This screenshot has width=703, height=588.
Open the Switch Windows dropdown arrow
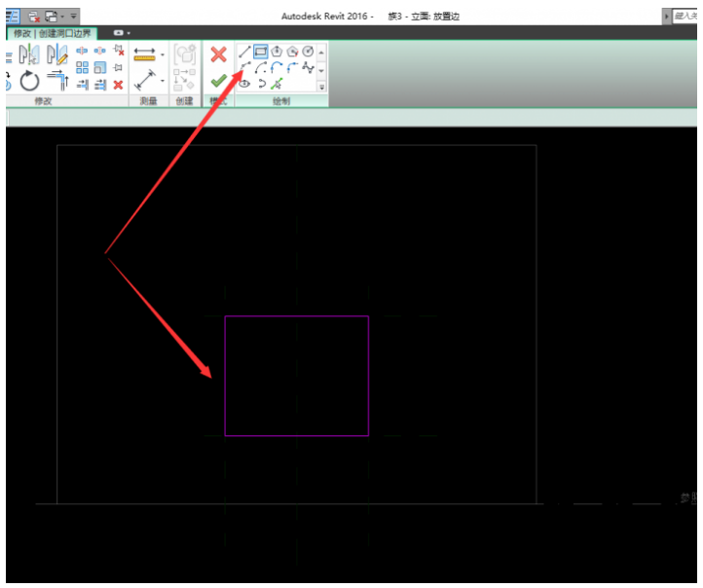tap(62, 17)
